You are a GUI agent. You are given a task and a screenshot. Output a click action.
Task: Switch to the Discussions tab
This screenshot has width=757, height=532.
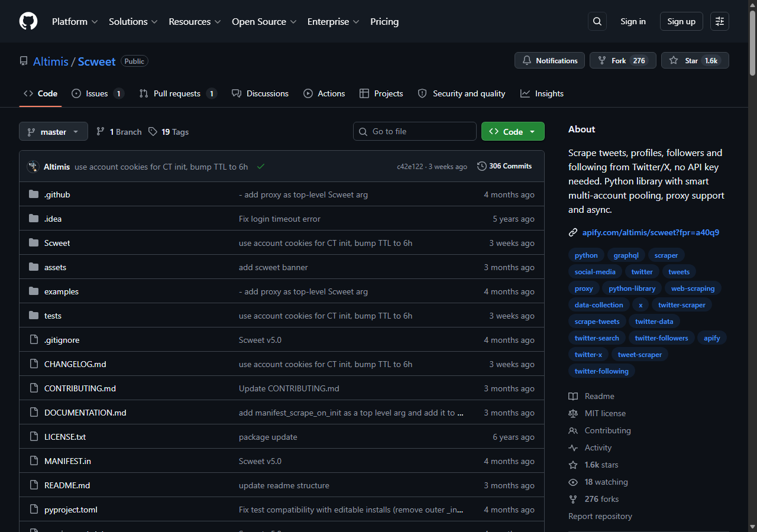pyautogui.click(x=260, y=93)
